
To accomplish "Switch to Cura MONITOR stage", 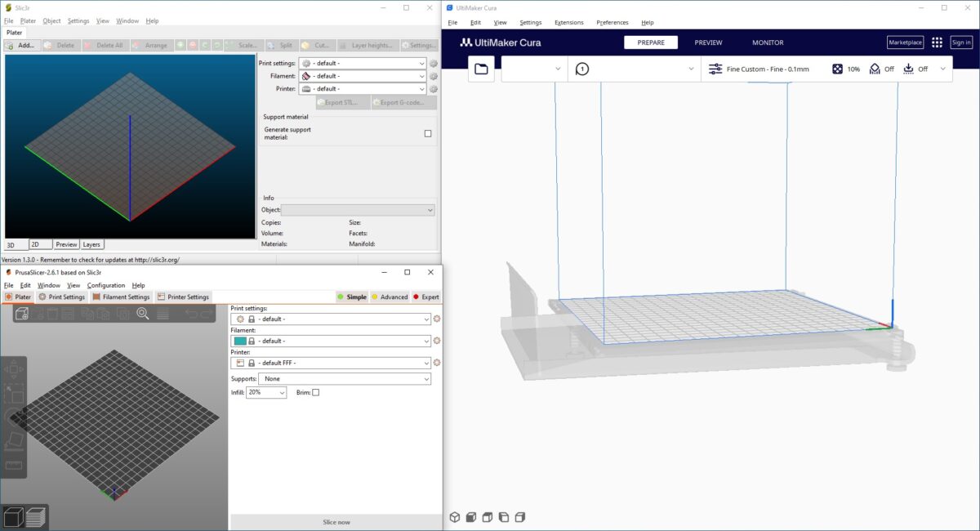I will 768,42.
